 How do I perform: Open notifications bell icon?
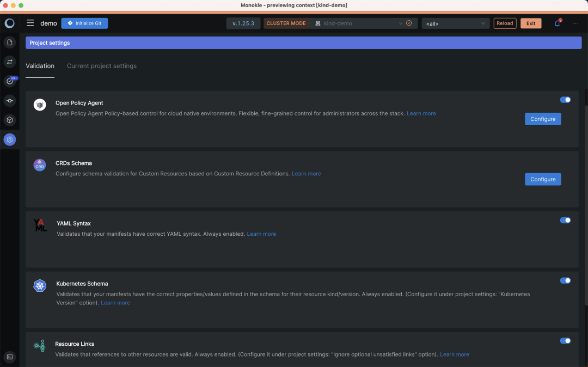(x=558, y=23)
